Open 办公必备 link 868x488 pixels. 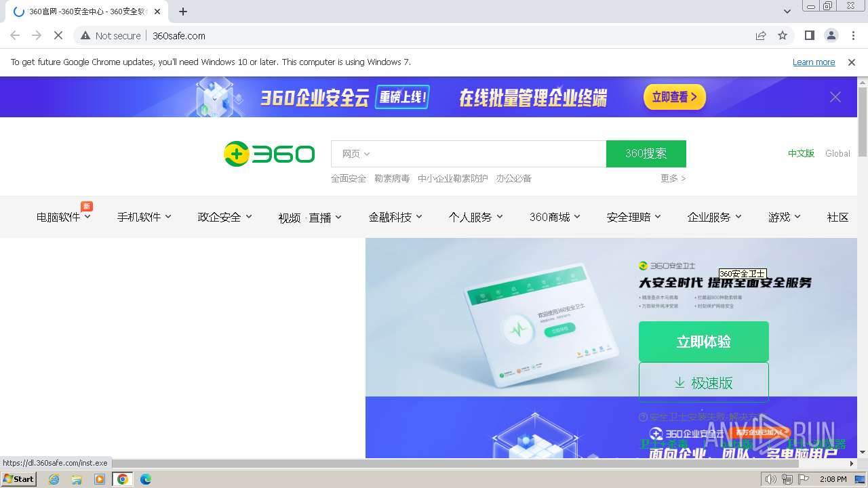(x=513, y=178)
